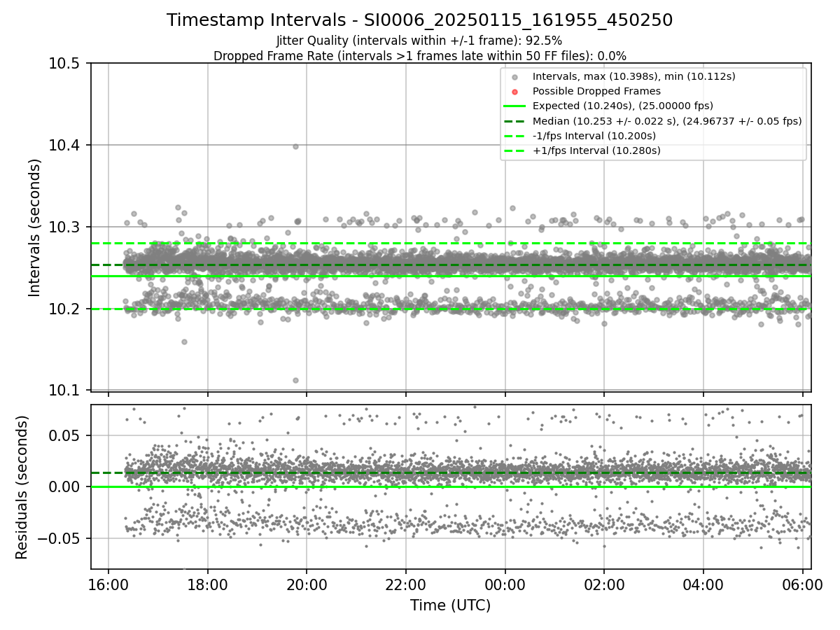Viewport: 840px width, 630px height.
Task: Click legend entry 'Median (10.253 +/- 0.022 s)'
Action: click(x=666, y=121)
